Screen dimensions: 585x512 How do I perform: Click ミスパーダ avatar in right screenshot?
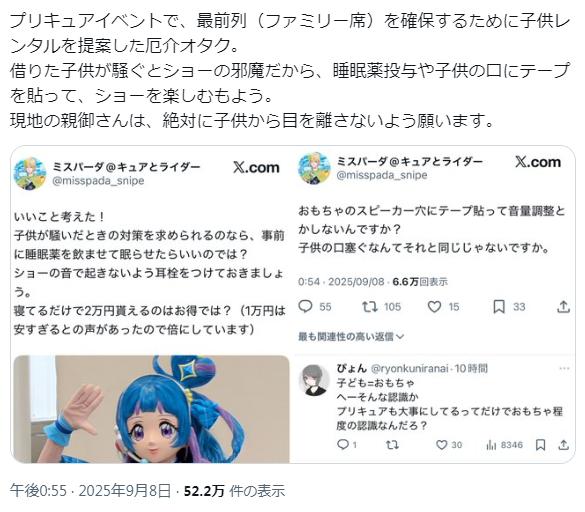tap(314, 168)
